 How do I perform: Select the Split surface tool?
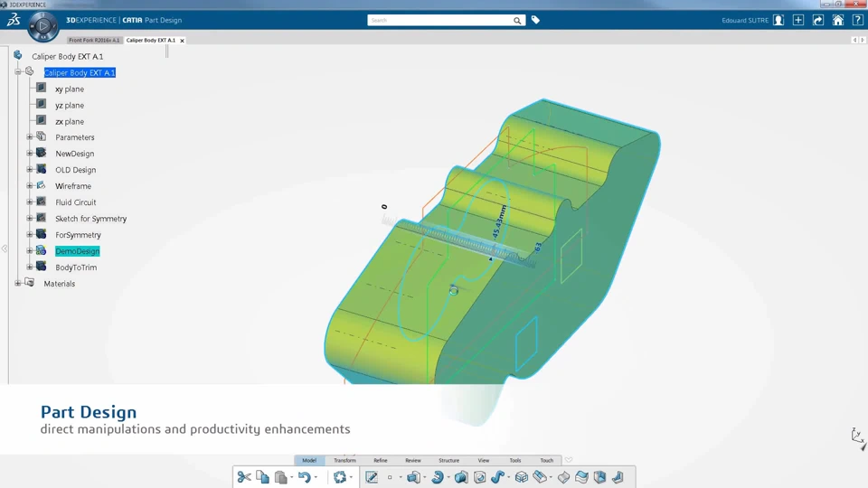click(x=563, y=477)
